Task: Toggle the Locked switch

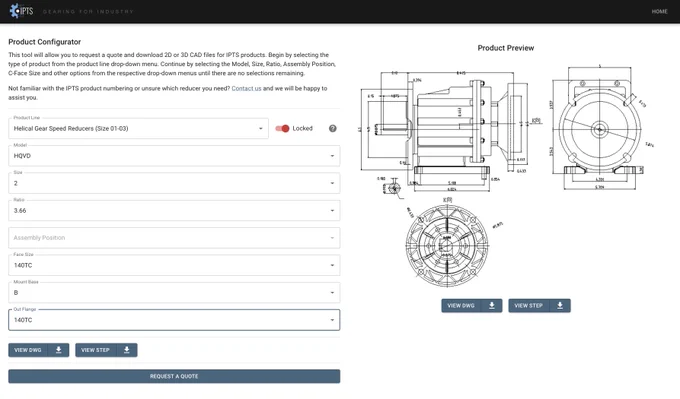Action: point(282,128)
